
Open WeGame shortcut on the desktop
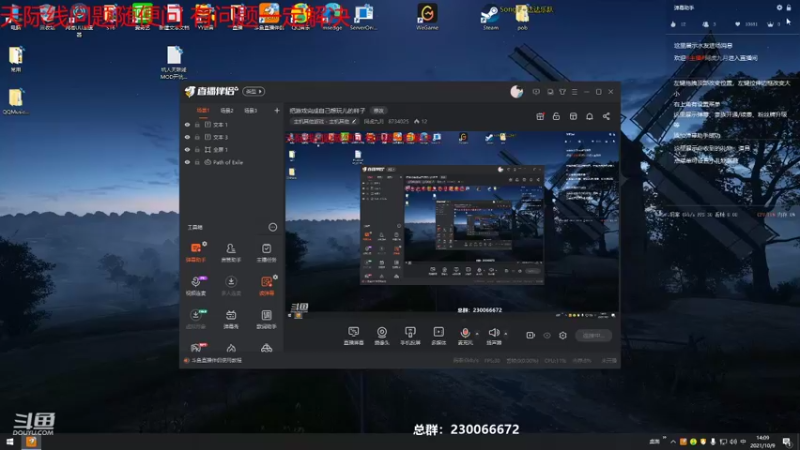tap(427, 17)
